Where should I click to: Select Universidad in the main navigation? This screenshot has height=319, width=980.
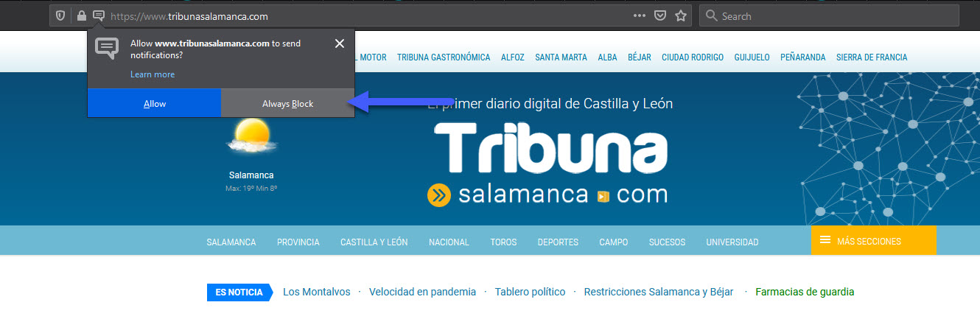point(732,242)
